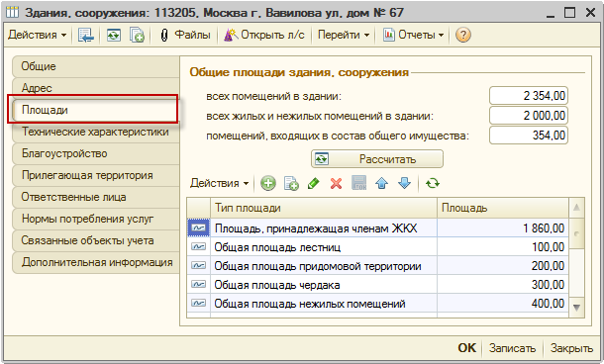This screenshot has width=604, height=364.
Task: Open the Технические характеристики tab
Action: pos(95,132)
